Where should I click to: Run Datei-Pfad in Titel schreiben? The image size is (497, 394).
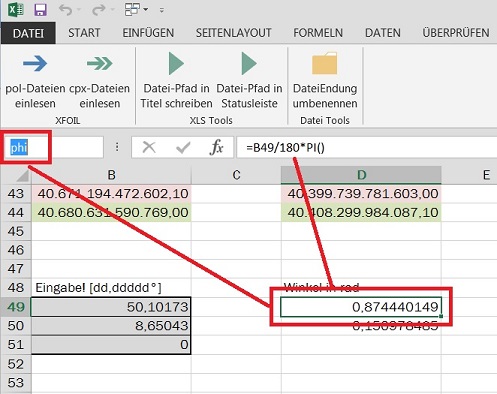tap(176, 81)
